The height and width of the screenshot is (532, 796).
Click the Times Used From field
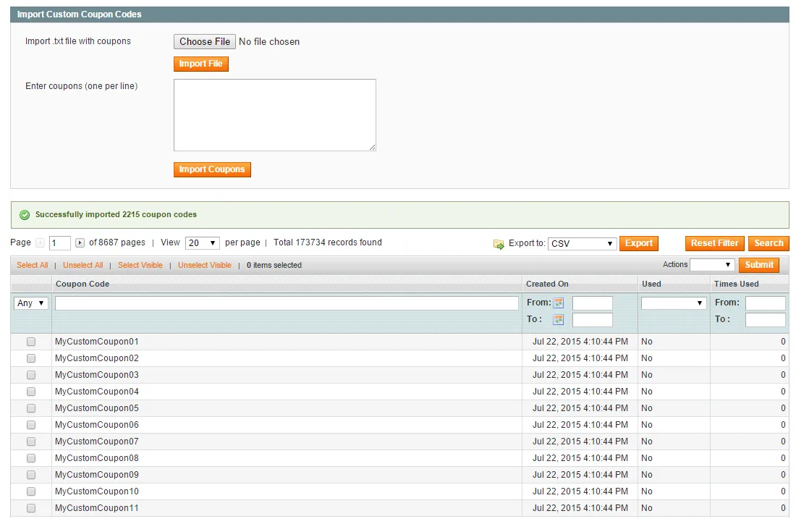[x=766, y=303]
